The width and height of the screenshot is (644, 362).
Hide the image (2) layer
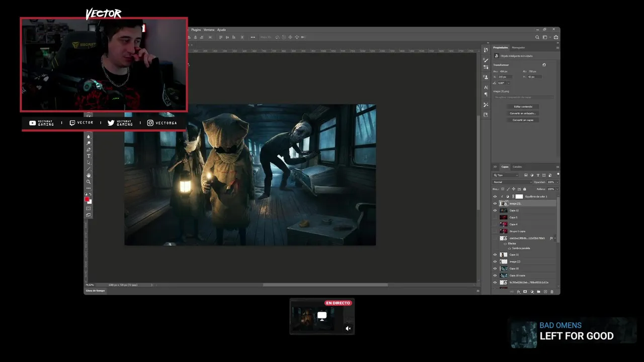(495, 261)
